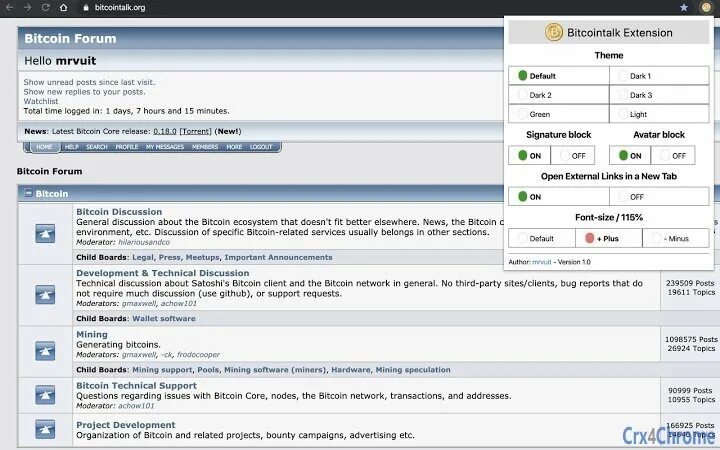Turn Signature block OFF
This screenshot has height=450, width=720.
[573, 156]
